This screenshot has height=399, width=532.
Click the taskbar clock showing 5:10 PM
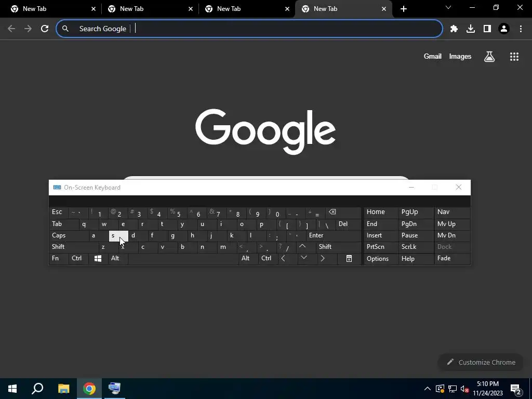click(x=487, y=389)
